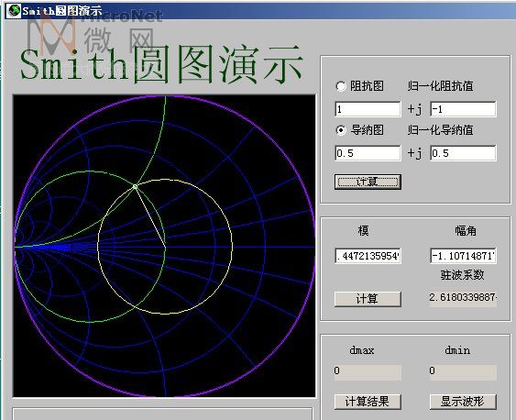The width and height of the screenshot is (516, 420).
Task: Click the normalized admittance imaginary part field
Action: pyautogui.click(x=463, y=153)
